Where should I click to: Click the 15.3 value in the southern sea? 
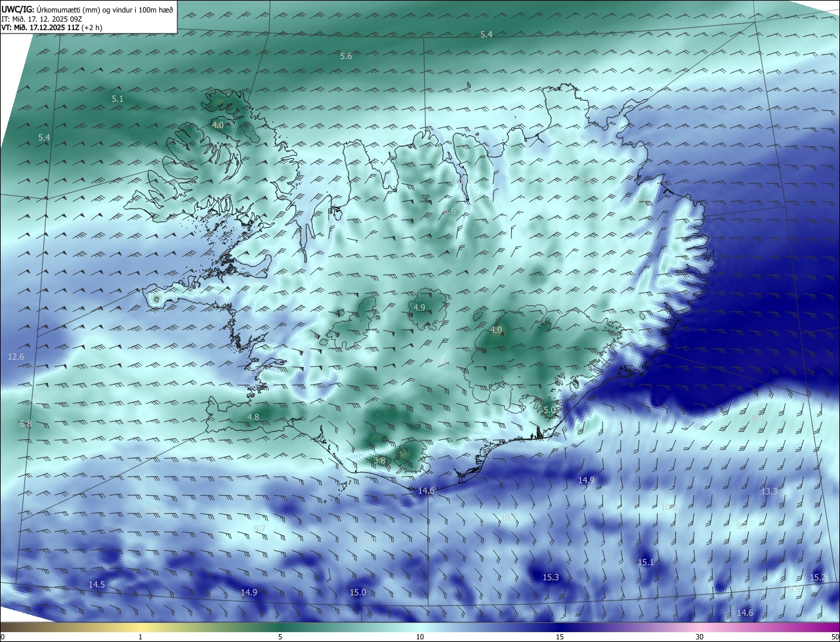click(x=551, y=578)
